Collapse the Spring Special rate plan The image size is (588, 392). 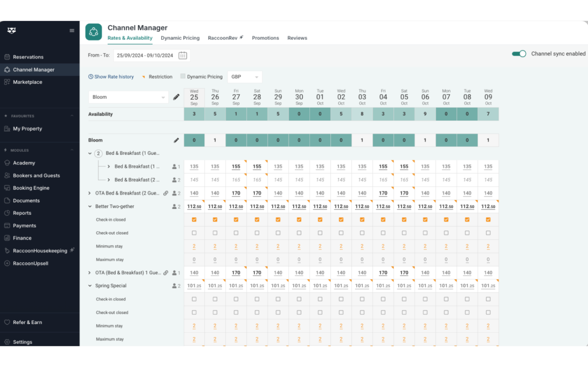coord(89,286)
